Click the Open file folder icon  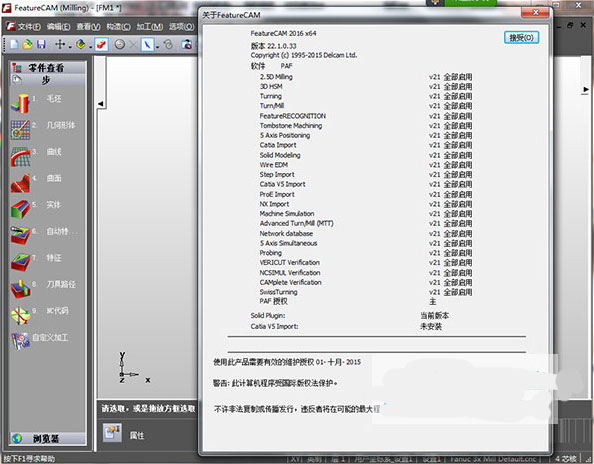tap(27, 44)
